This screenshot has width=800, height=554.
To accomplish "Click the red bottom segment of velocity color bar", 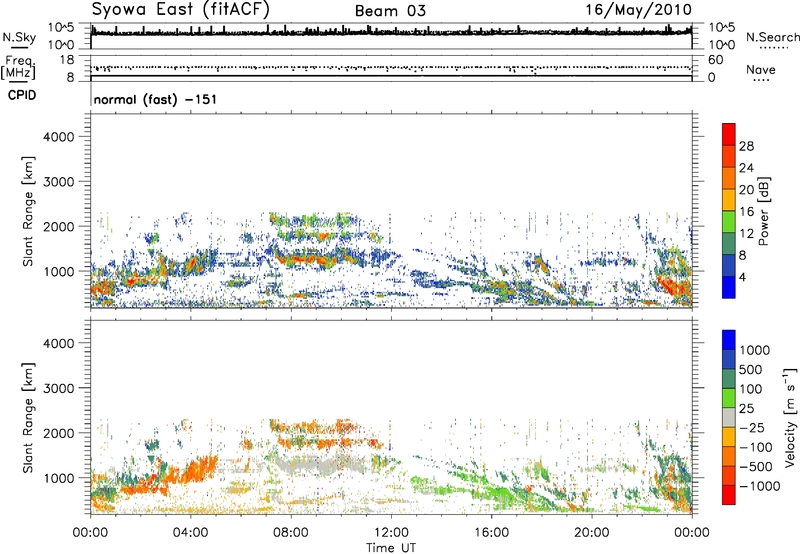I will 729,495.
